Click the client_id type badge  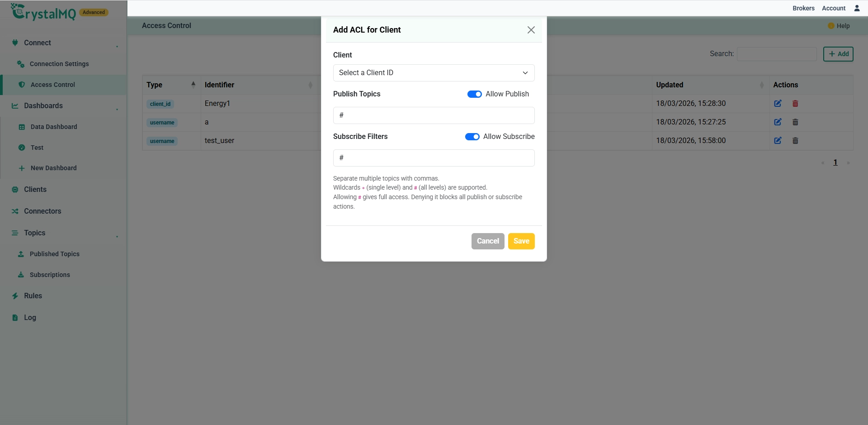coord(160,104)
